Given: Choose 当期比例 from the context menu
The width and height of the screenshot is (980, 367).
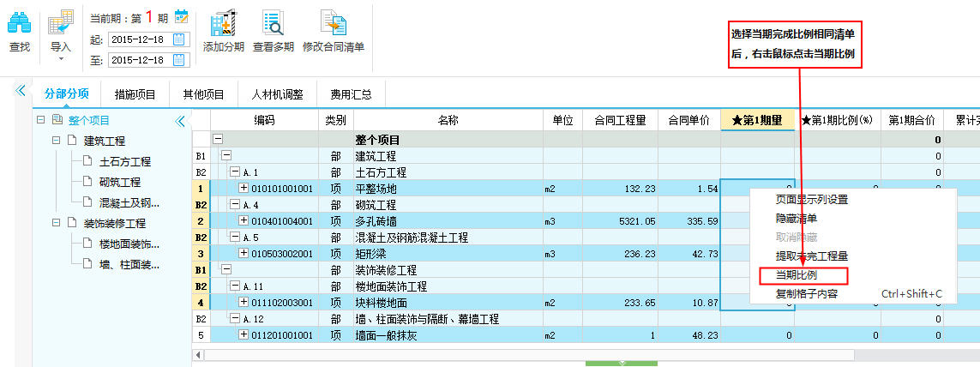Looking at the screenshot, I should click(795, 275).
